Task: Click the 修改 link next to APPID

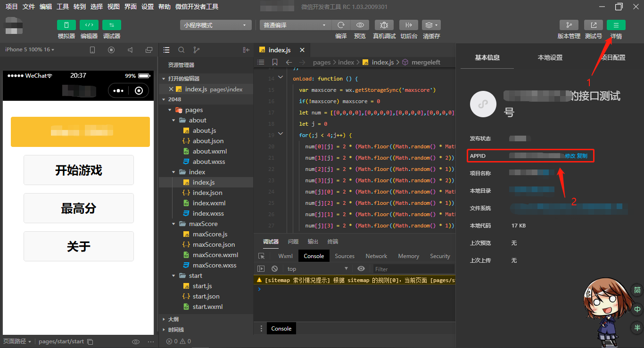Action: click(x=570, y=156)
